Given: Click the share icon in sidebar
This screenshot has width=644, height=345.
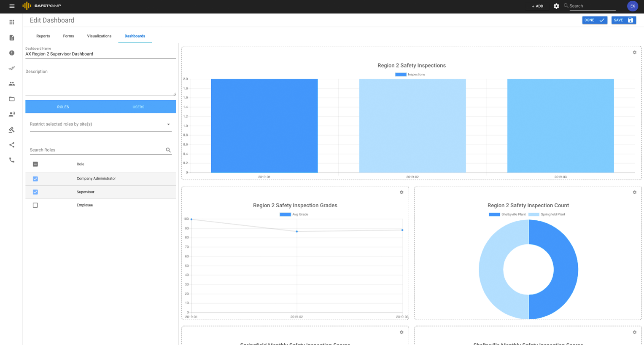Looking at the screenshot, I should 11,144.
